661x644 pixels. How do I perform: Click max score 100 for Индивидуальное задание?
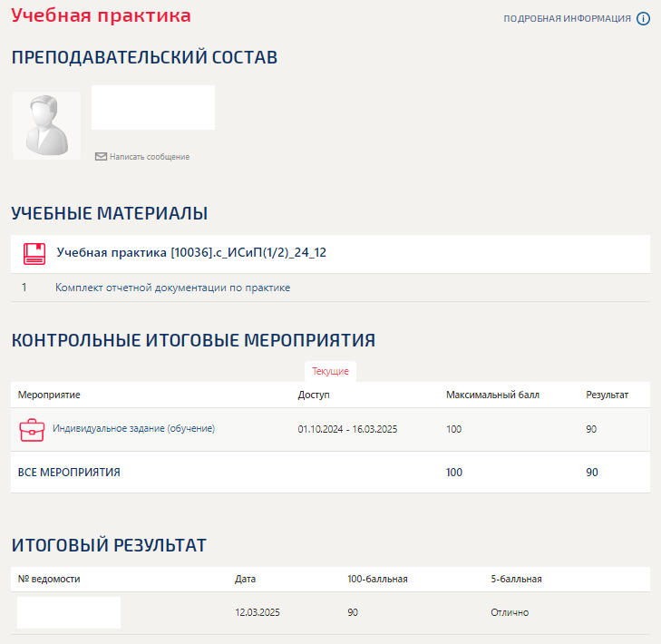[x=454, y=429]
